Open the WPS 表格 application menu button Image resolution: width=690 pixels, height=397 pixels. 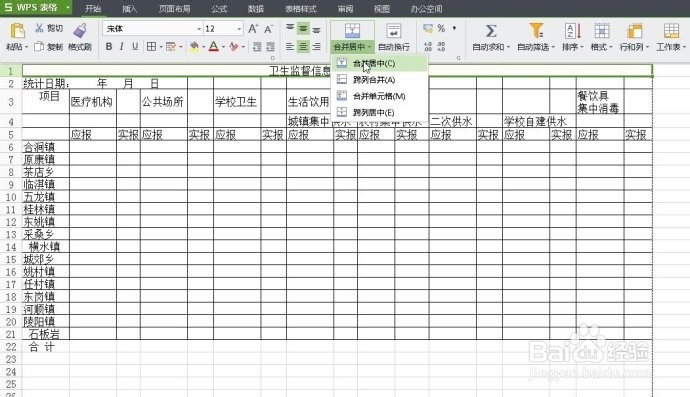[x=37, y=7]
